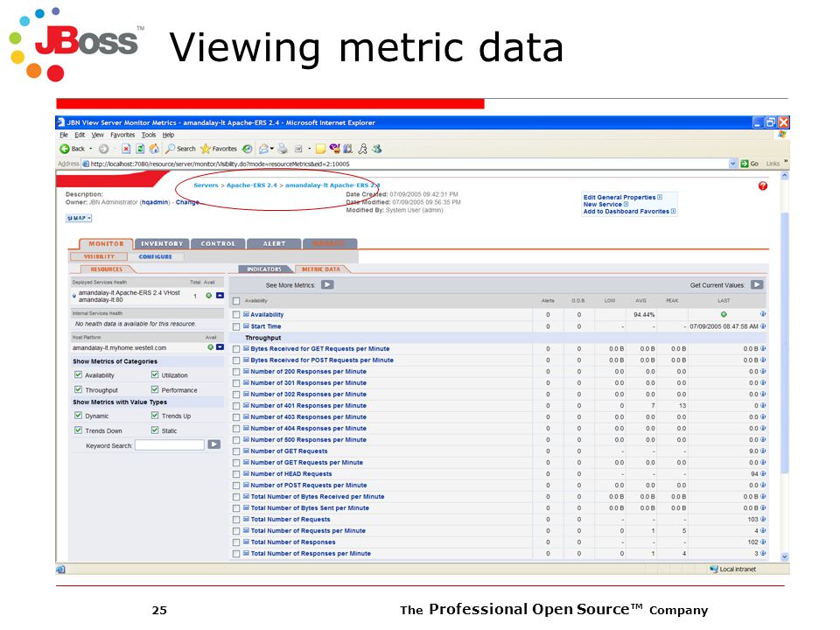Click the blue icon beside amandalay-lt.myhome.westell.com
The width and height of the screenshot is (840, 630).
[220, 347]
